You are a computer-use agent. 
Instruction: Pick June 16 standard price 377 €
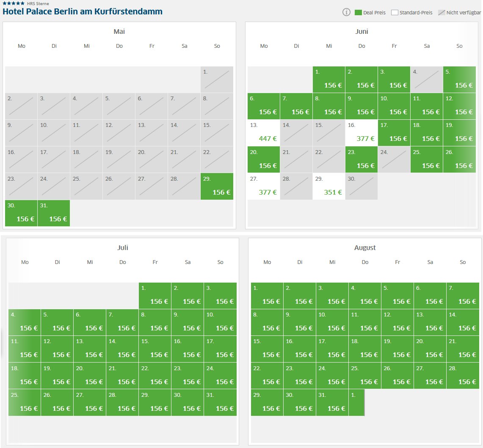tap(361, 132)
